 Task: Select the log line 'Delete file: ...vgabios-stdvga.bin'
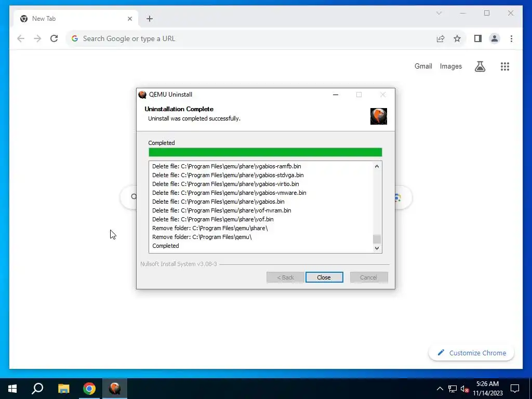click(x=228, y=175)
